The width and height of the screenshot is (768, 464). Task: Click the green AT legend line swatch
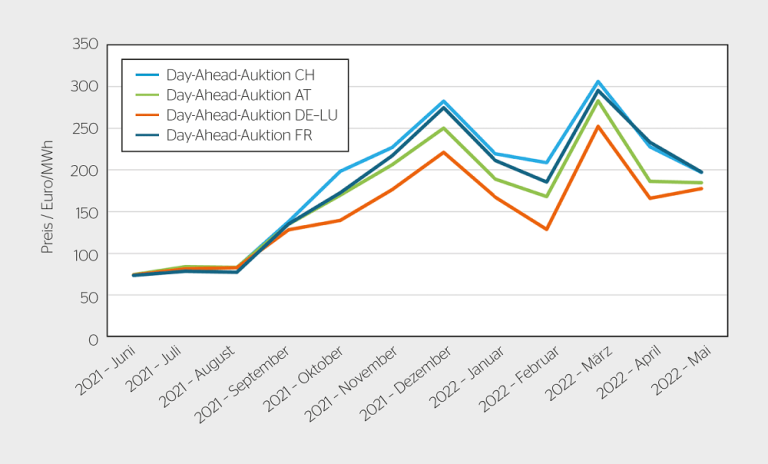[x=146, y=95]
